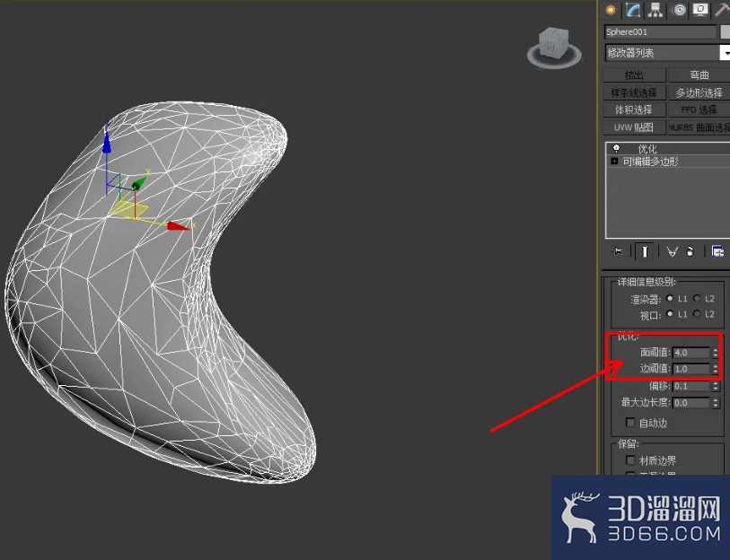Click the 修改器列表 combo box field
This screenshot has height=560, width=730.
coord(662,53)
